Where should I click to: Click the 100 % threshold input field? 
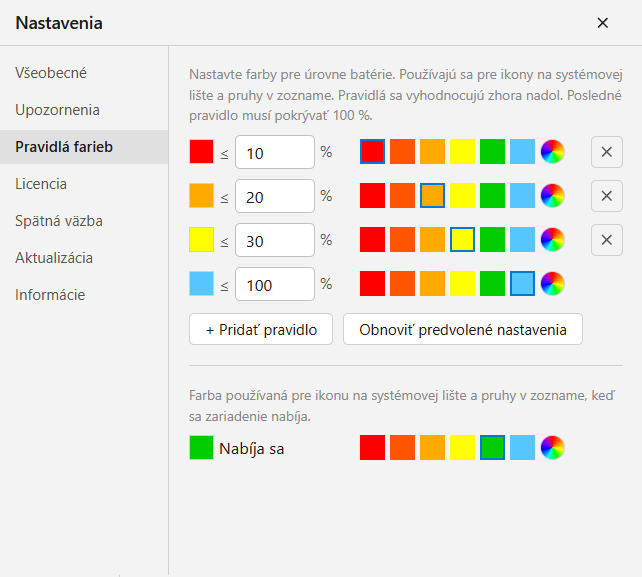(275, 284)
